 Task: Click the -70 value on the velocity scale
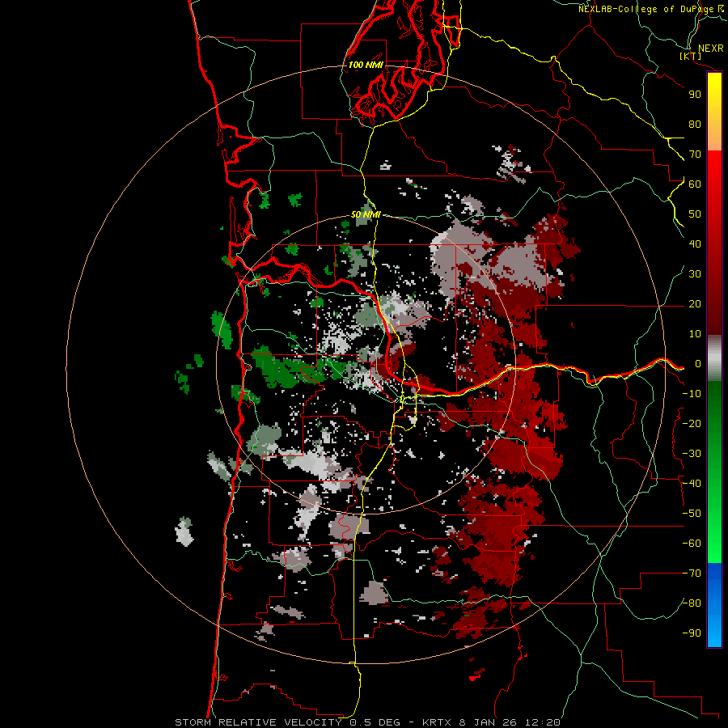[x=692, y=573]
